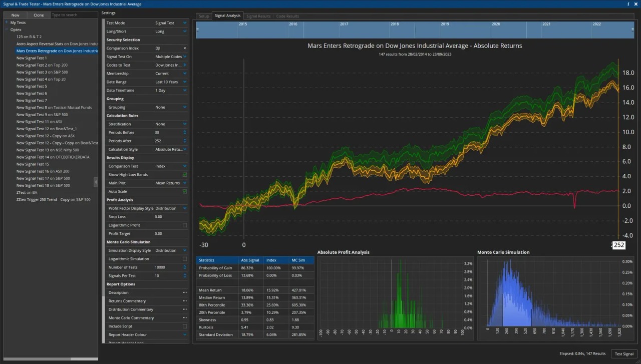This screenshot has height=364, width=641.
Task: Enable Logarithmic Simulation checkbox
Action: tap(185, 259)
